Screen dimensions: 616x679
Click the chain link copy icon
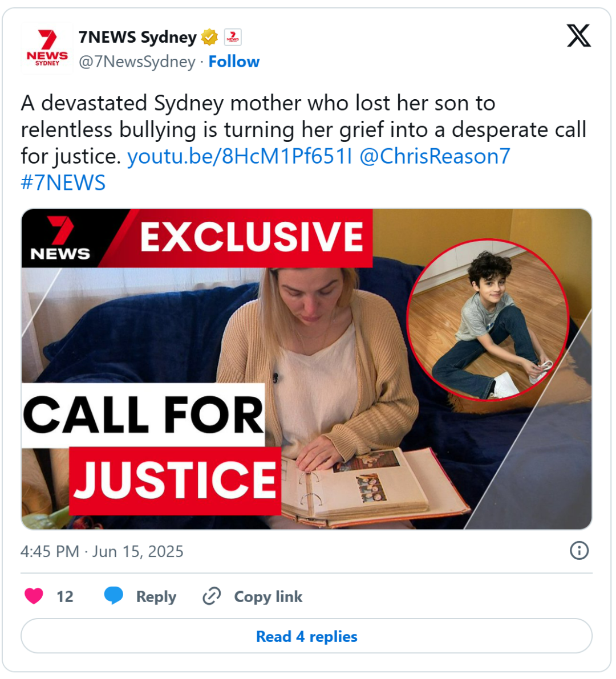point(212,596)
